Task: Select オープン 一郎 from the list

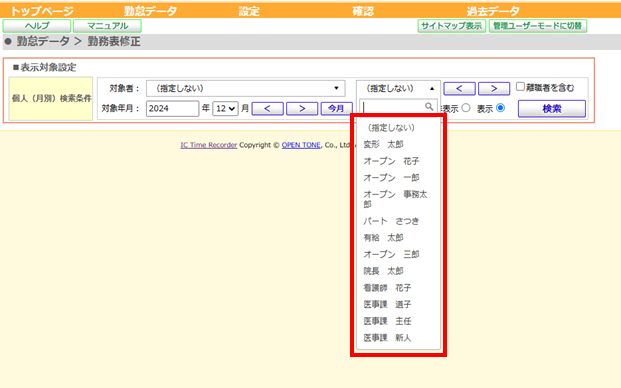Action: [x=398, y=178]
